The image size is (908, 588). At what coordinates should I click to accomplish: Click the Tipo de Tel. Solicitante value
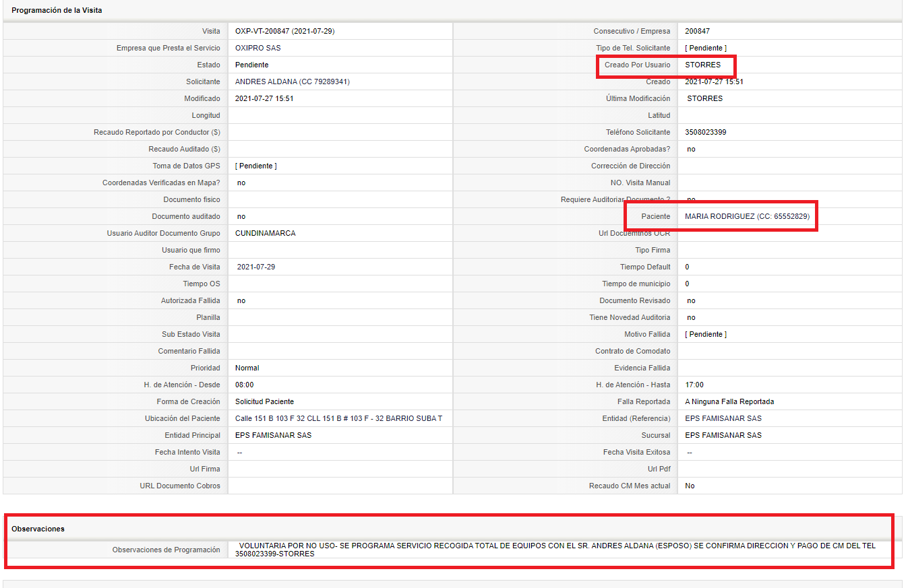(706, 48)
